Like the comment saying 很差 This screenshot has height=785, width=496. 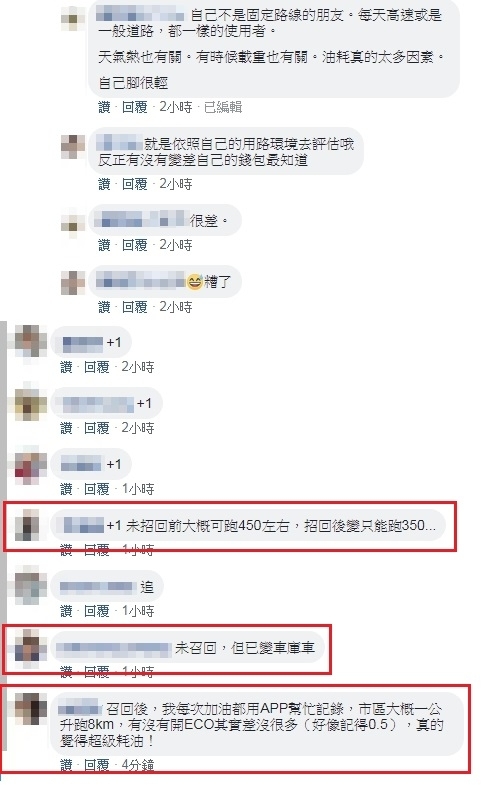coord(104,245)
